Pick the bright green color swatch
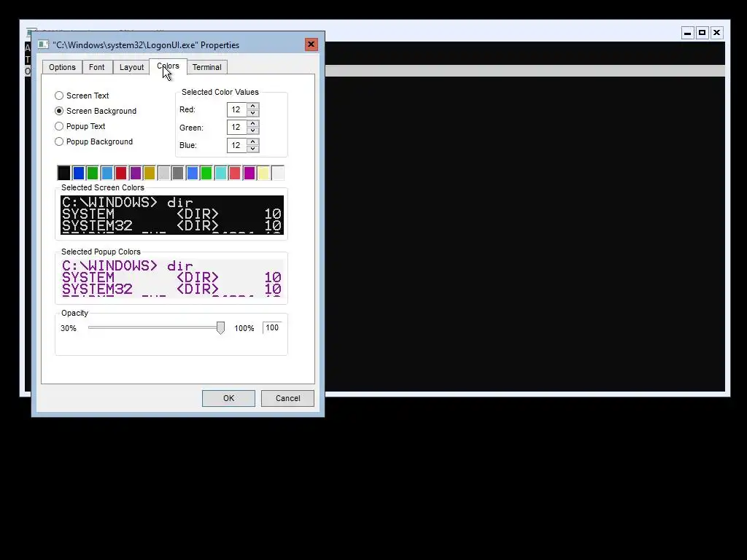The height and width of the screenshot is (560, 747). (x=206, y=173)
